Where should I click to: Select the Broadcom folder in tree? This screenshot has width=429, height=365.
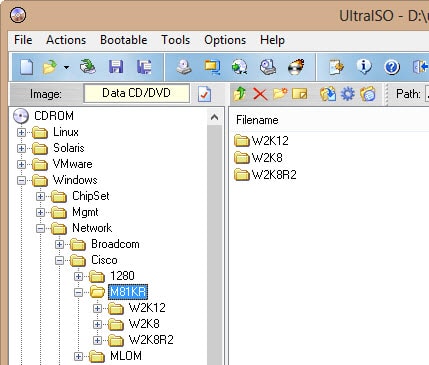pyautogui.click(x=115, y=244)
